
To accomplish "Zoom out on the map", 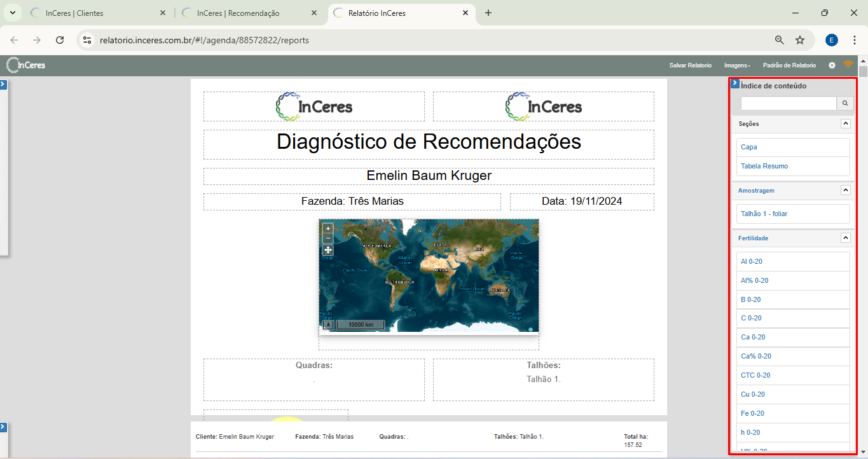I will [x=328, y=238].
